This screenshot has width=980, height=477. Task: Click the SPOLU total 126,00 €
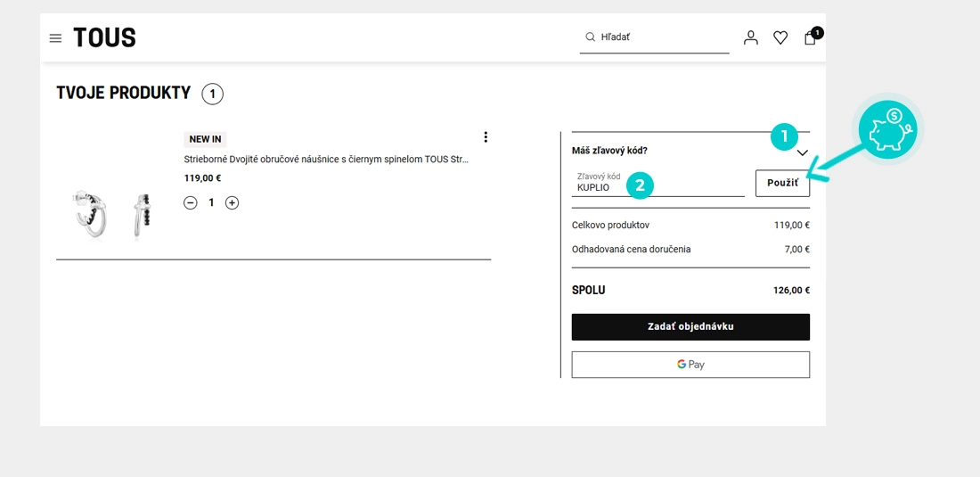pyautogui.click(x=791, y=291)
